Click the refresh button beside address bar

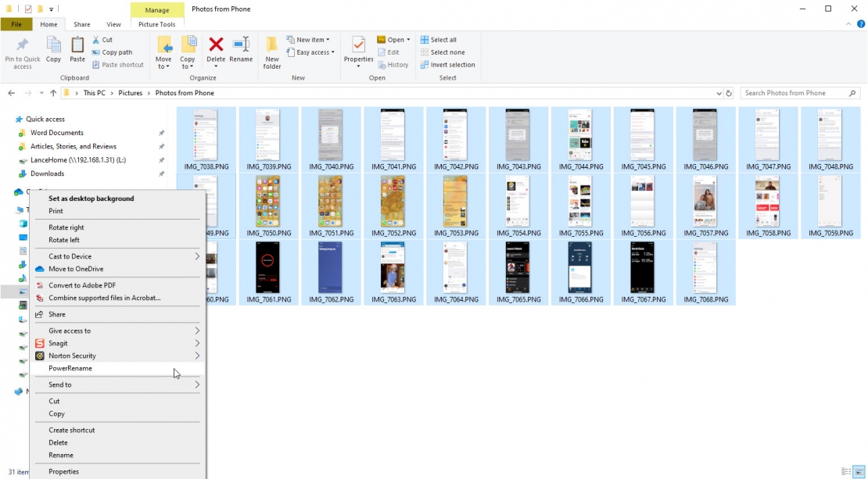(729, 93)
